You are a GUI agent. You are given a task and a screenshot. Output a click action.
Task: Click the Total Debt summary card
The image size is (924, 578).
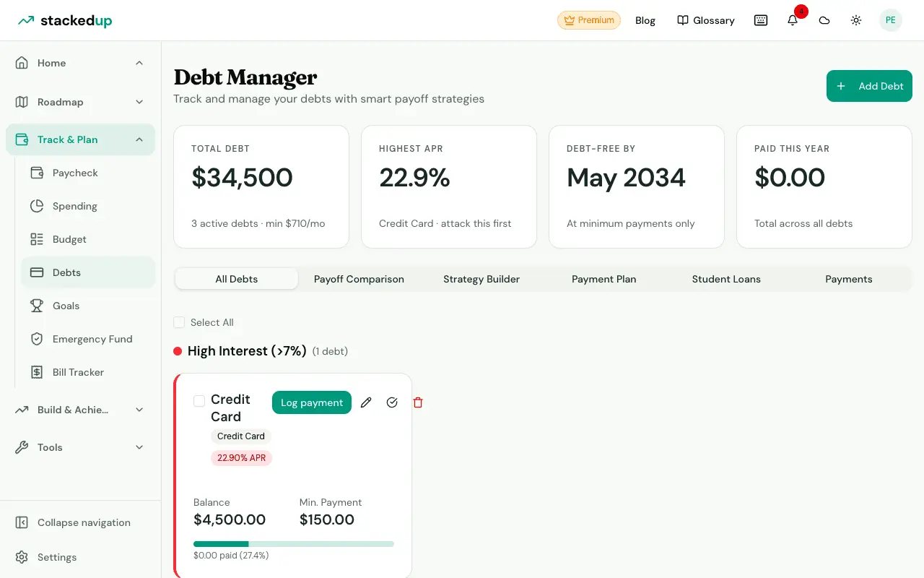pyautogui.click(x=261, y=187)
